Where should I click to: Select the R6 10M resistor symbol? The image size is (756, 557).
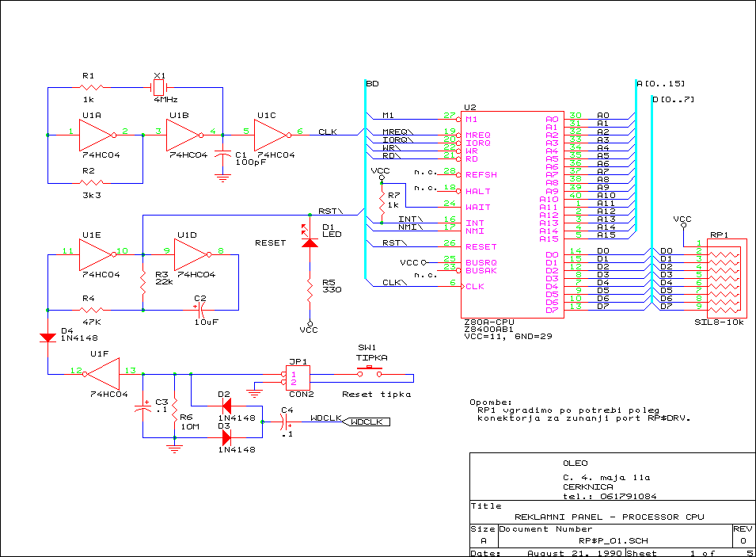pyautogui.click(x=174, y=410)
